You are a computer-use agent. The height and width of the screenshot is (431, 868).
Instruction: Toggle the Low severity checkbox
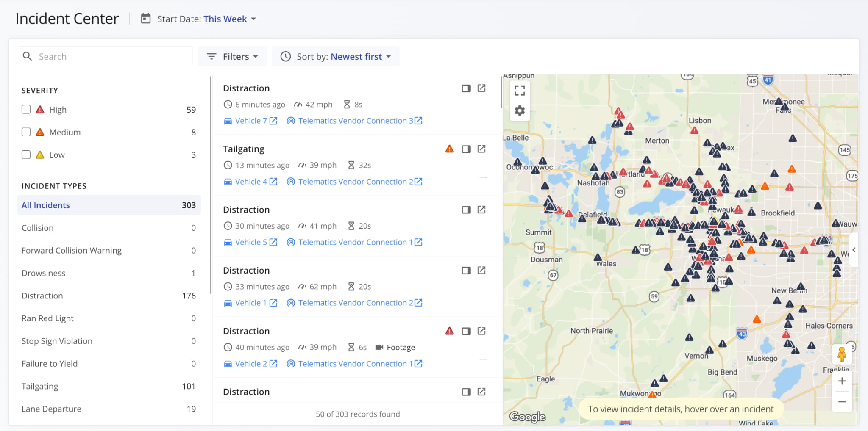[26, 155]
